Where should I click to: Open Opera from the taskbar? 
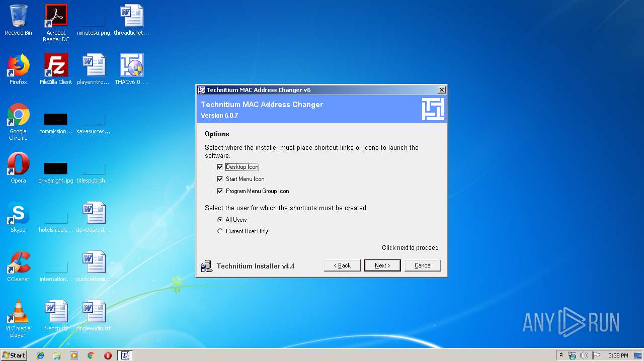point(108,355)
